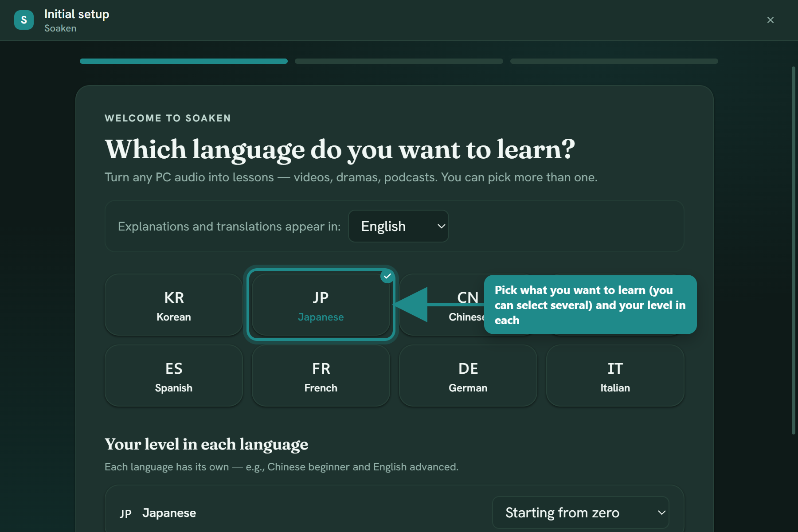Click the first setup progress step bar

point(184,61)
